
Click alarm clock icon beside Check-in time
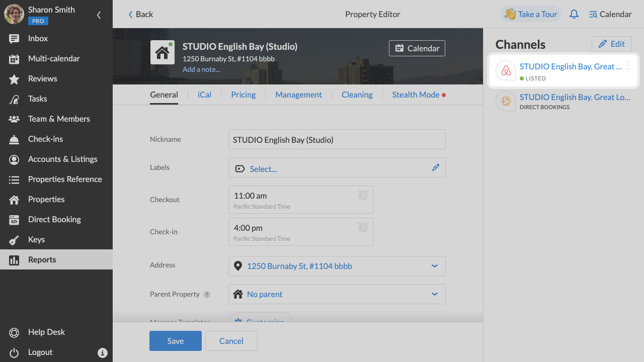click(363, 227)
